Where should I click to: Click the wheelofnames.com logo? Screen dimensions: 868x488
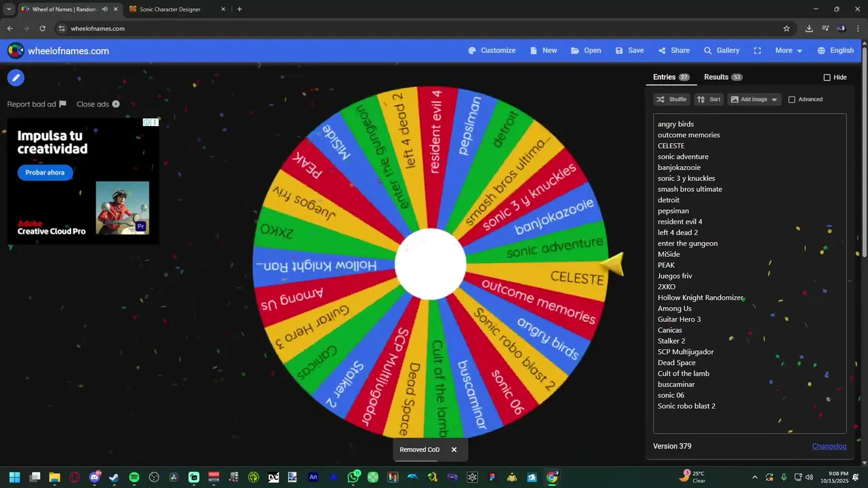[x=58, y=51]
